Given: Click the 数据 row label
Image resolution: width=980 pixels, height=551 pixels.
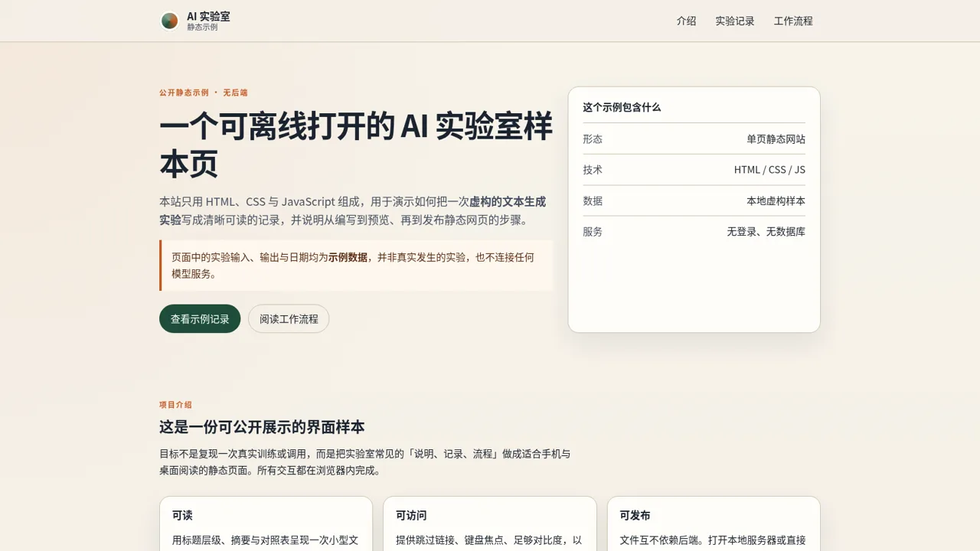Looking at the screenshot, I should pyautogui.click(x=593, y=201).
